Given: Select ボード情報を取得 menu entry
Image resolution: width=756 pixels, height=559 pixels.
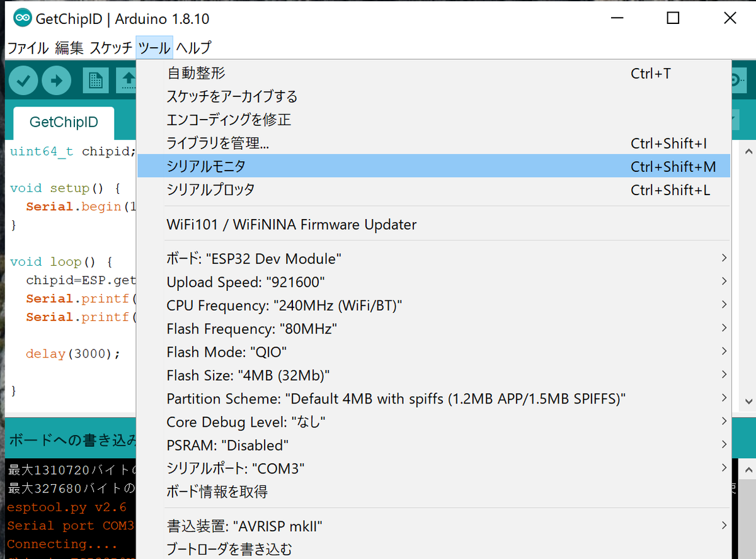Looking at the screenshot, I should click(433, 492).
